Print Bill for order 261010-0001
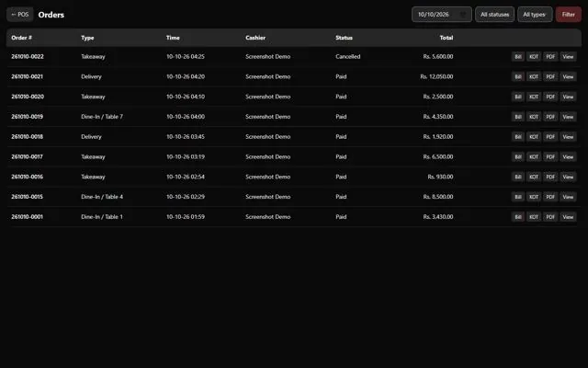 tap(518, 217)
